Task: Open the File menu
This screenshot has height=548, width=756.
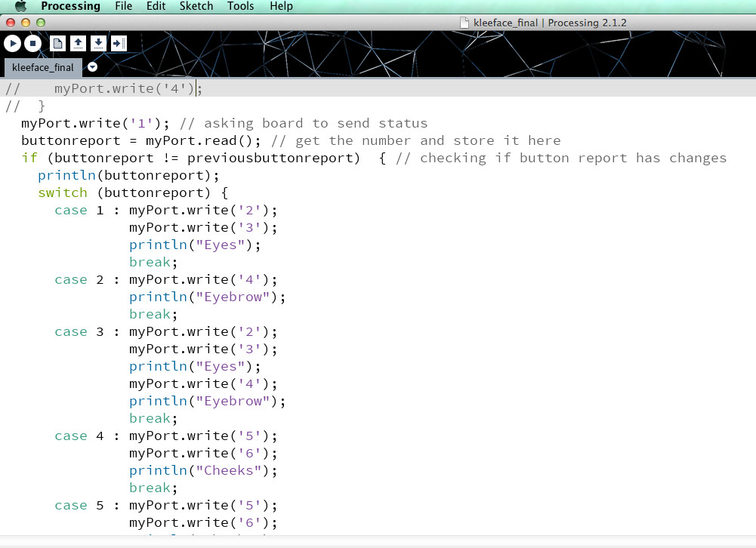Action: pyautogui.click(x=123, y=6)
